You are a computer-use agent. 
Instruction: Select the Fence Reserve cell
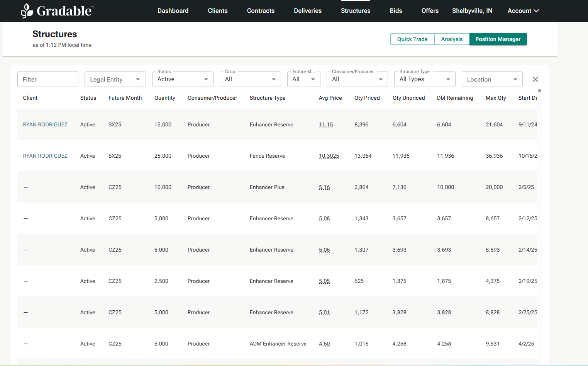click(267, 156)
